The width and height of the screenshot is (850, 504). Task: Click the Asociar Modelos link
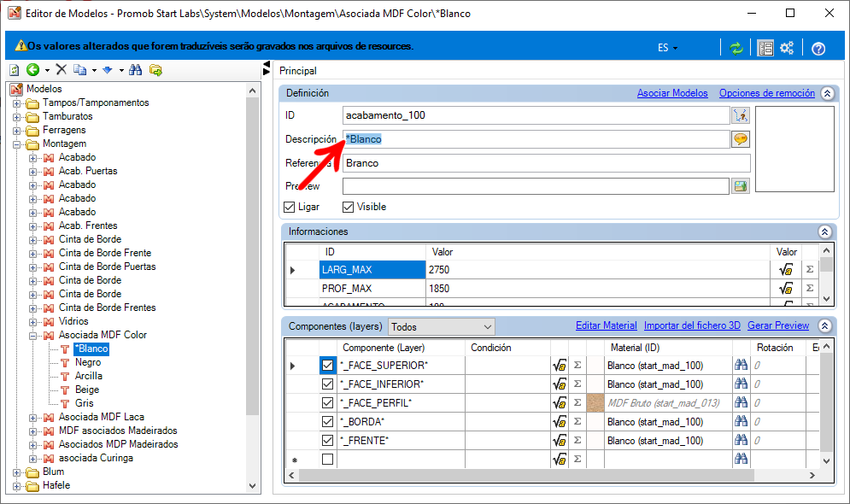(672, 93)
